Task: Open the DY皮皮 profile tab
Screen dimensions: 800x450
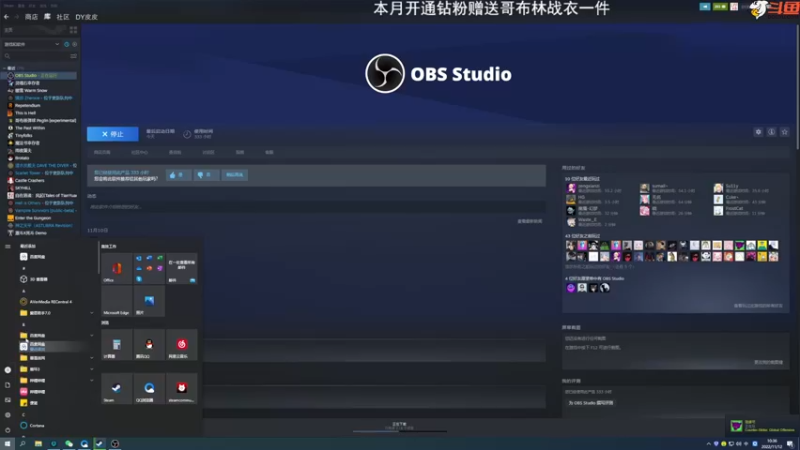Action: coord(86,17)
